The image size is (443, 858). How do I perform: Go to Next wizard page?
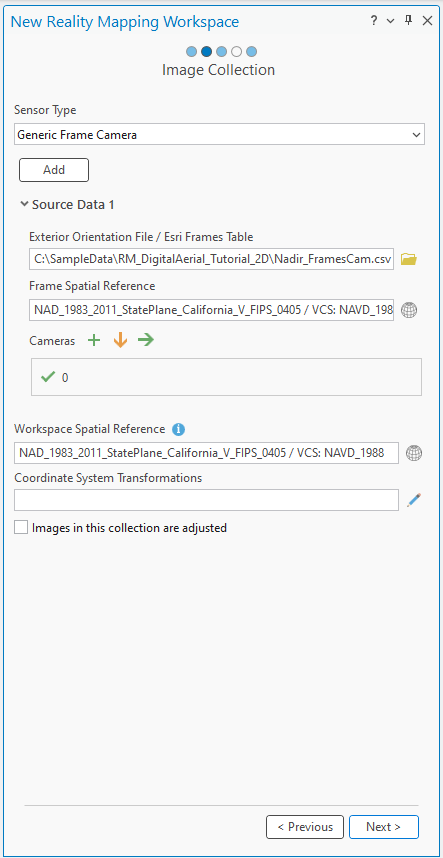(384, 827)
